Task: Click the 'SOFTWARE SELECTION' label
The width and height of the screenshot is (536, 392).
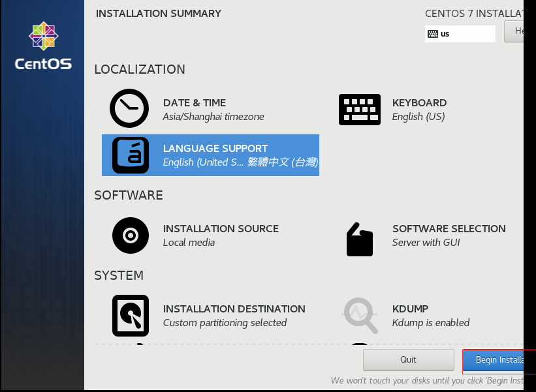Action: tap(449, 228)
